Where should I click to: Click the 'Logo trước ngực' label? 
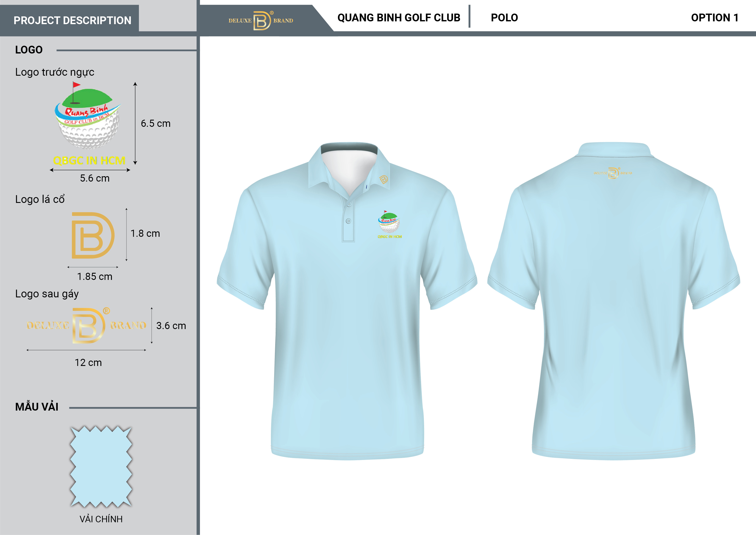tap(55, 72)
